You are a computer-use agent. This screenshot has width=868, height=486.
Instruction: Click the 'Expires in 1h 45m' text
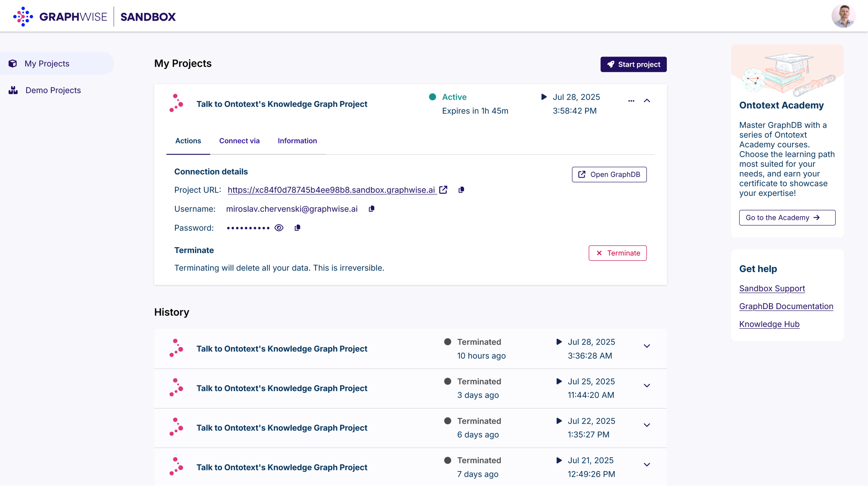475,111
